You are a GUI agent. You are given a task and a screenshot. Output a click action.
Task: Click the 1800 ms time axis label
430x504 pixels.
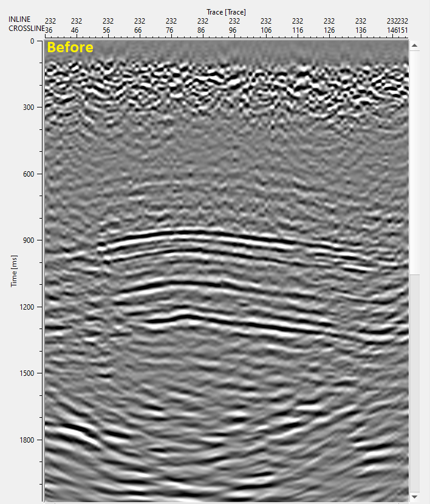27,440
